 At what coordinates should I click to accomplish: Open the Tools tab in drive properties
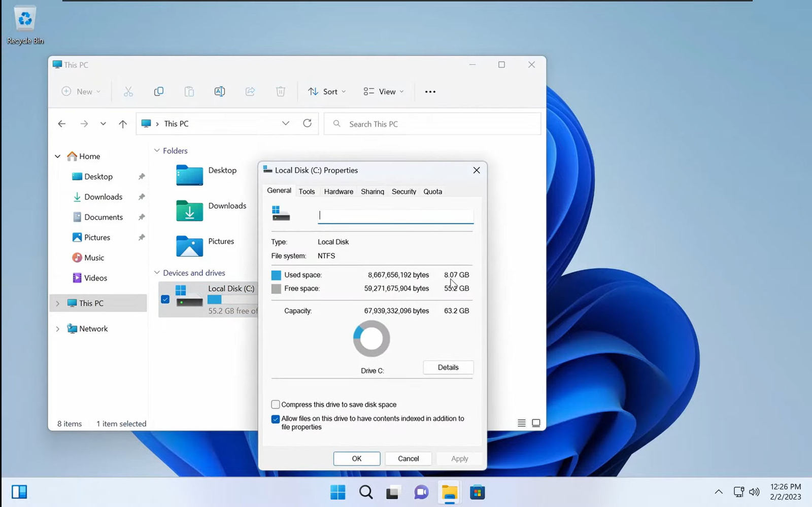click(x=307, y=191)
